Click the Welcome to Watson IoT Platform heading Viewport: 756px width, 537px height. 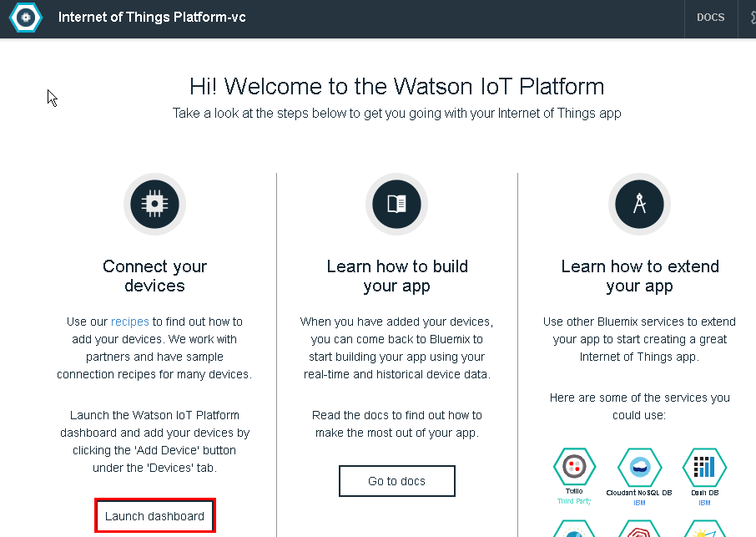click(x=397, y=87)
